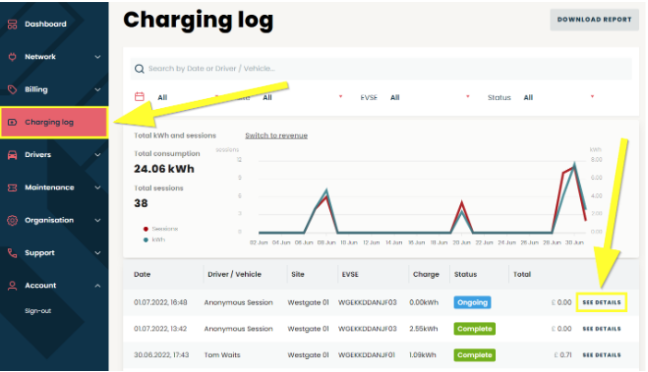648x372 pixels.
Task: Select the Maintenance menu item
Action: point(50,188)
